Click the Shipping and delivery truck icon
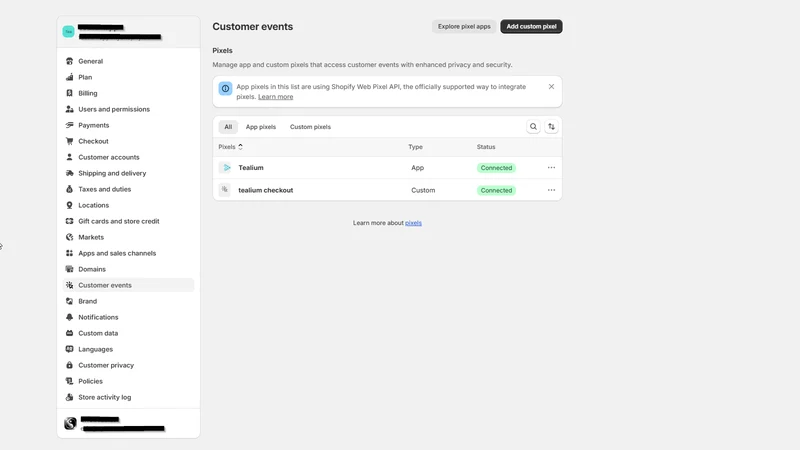Viewport: 800px width, 450px height. pos(69,173)
